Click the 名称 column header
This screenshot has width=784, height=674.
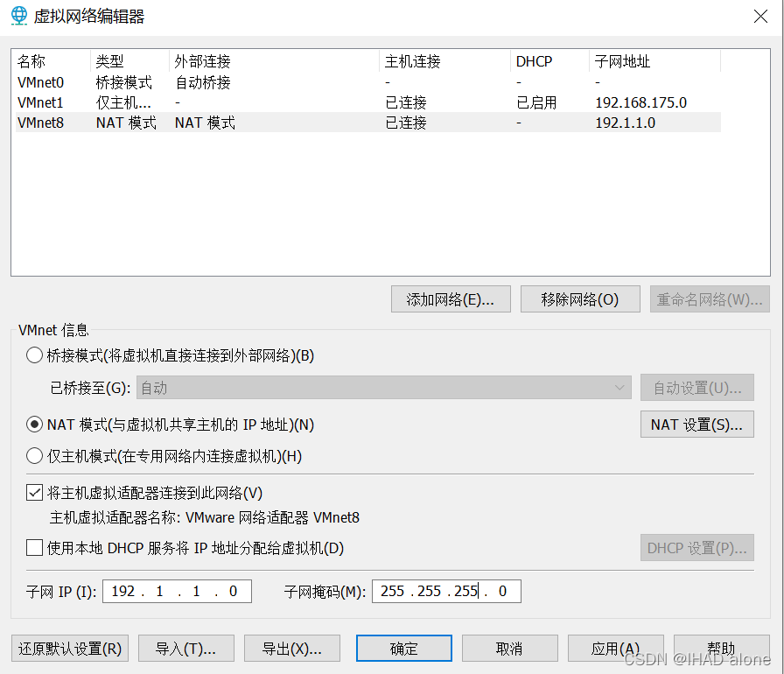point(52,61)
